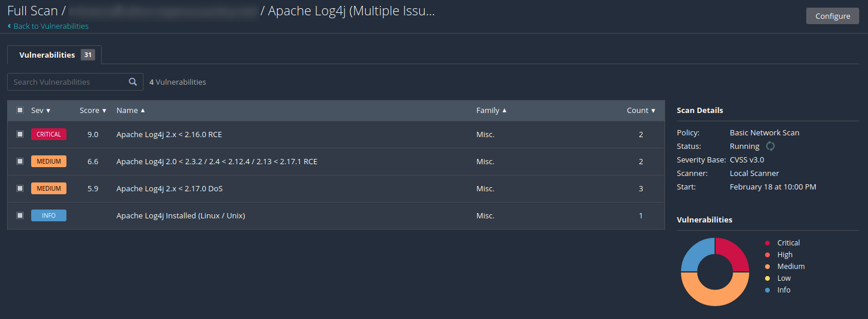This screenshot has height=319, width=868.
Task: Click the Critical legend dot
Action: click(767, 243)
